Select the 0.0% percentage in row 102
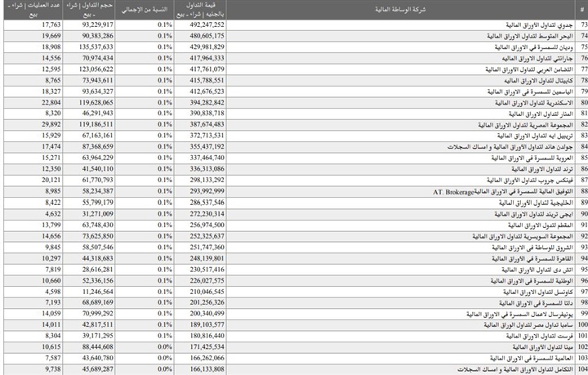Image resolution: width=588 pixels, height=375 pixels. (x=165, y=347)
